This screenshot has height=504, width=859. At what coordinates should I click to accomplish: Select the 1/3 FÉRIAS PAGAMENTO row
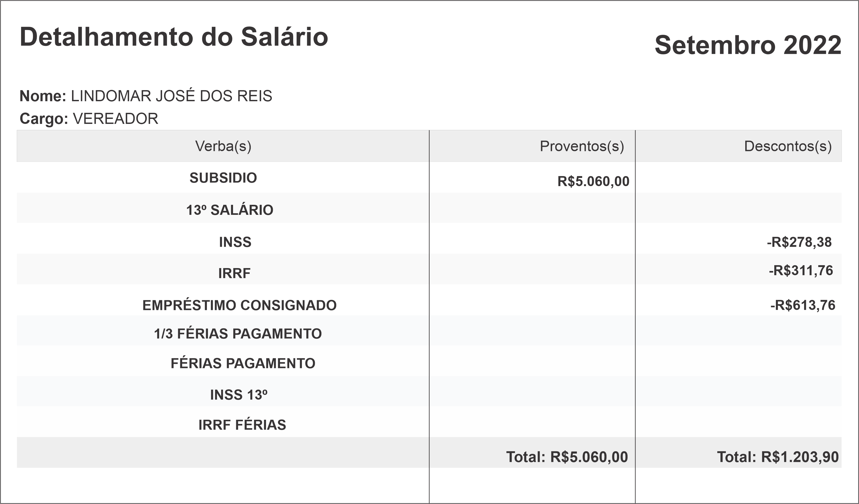[x=238, y=334]
